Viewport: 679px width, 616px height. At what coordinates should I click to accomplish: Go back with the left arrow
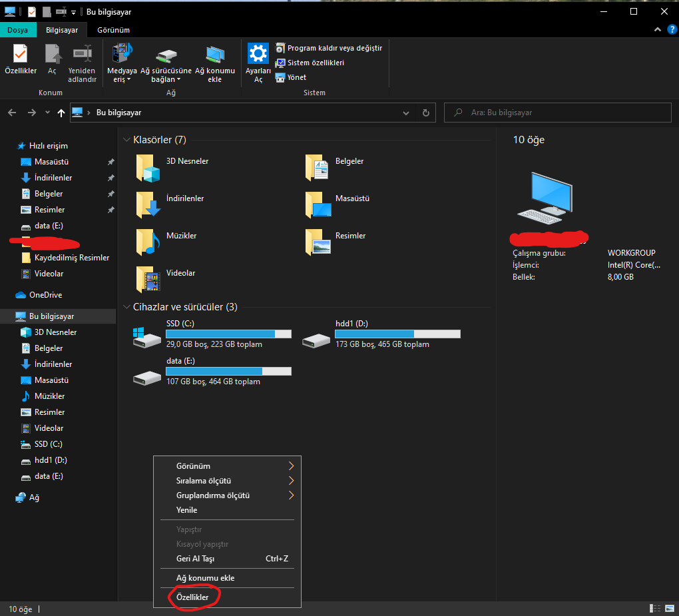click(12, 113)
